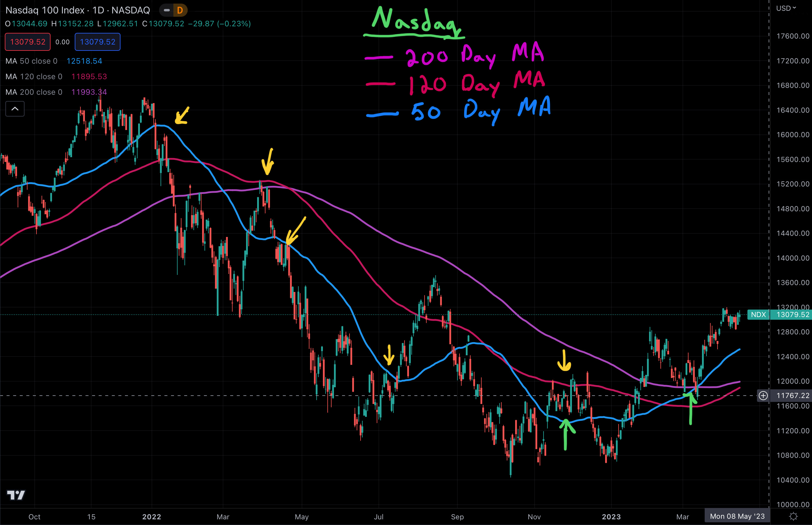
Task: Click the crosshair plus price button
Action: 763,395
